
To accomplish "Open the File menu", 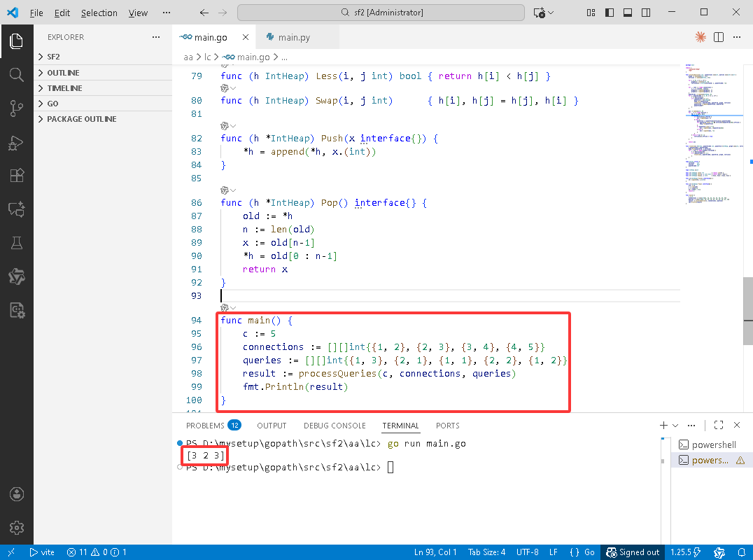I will coord(36,13).
